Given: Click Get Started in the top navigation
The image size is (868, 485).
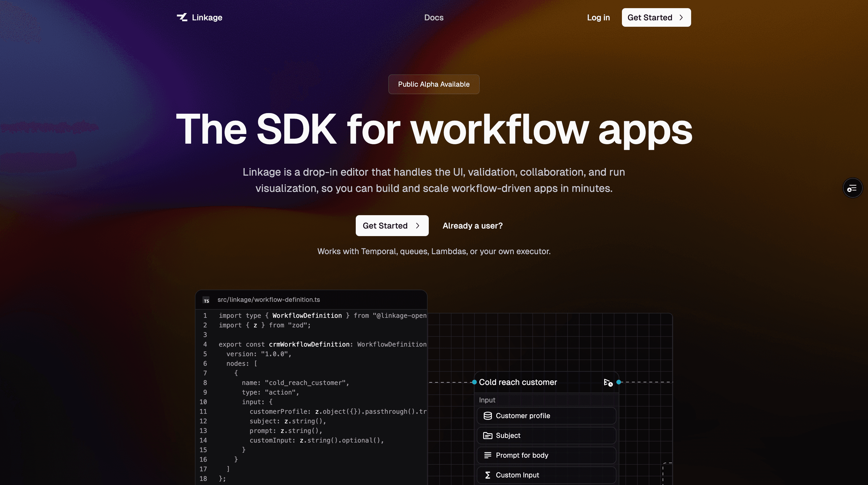Looking at the screenshot, I should point(656,17).
